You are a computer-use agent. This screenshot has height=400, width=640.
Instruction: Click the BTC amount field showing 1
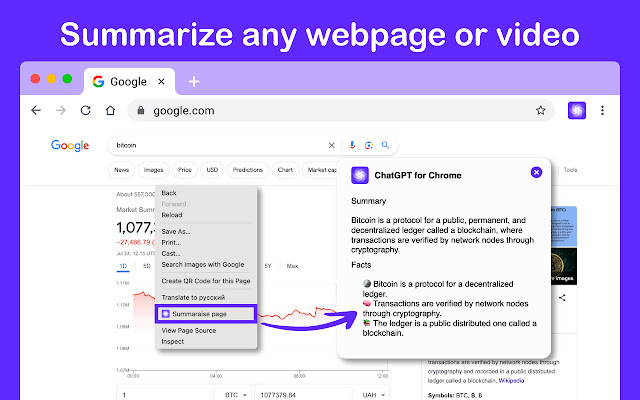pyautogui.click(x=165, y=394)
